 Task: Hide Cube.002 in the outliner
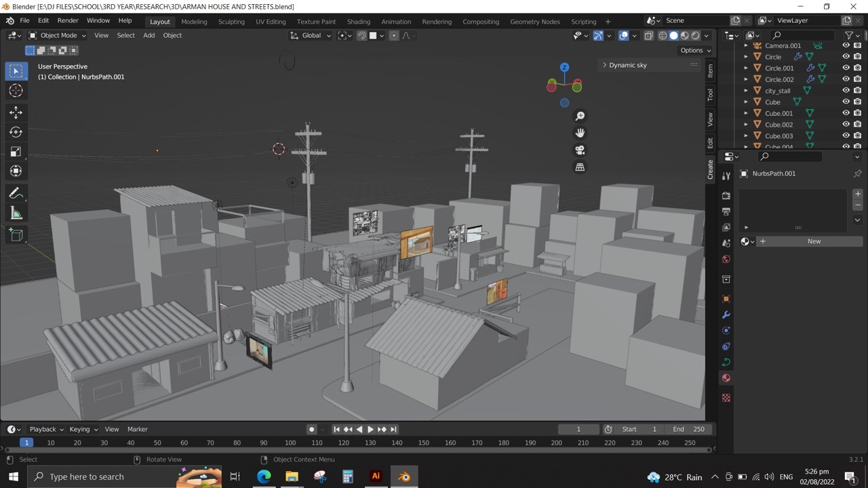[x=846, y=125]
